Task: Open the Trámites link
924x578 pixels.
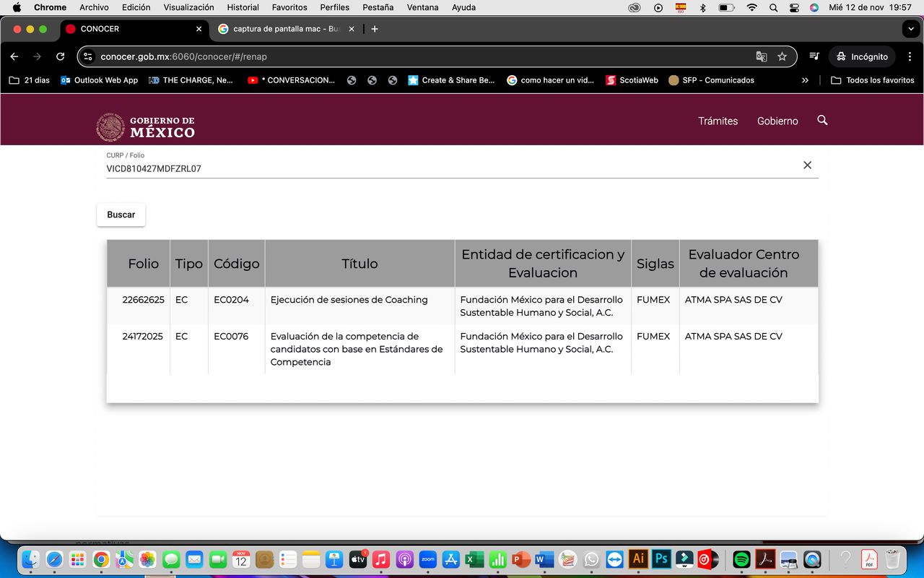Action: point(718,121)
